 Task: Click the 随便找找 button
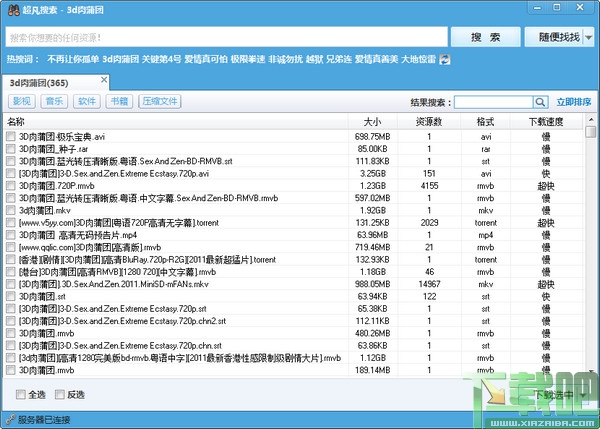(554, 37)
